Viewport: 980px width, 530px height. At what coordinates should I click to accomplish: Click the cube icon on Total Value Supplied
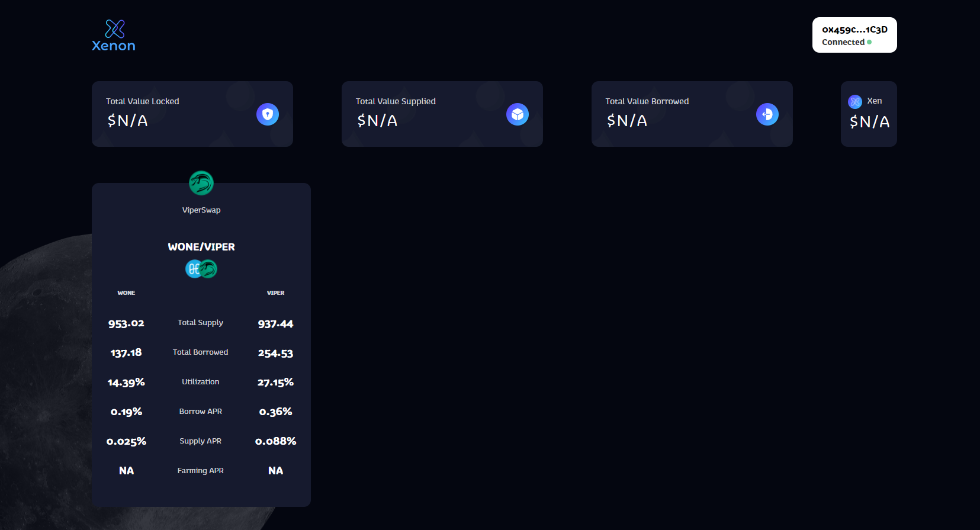pyautogui.click(x=518, y=114)
